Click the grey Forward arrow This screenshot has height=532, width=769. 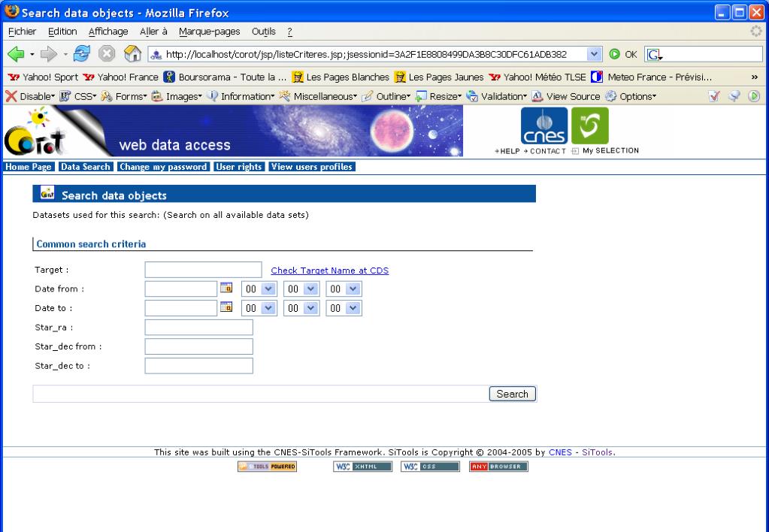coord(49,54)
